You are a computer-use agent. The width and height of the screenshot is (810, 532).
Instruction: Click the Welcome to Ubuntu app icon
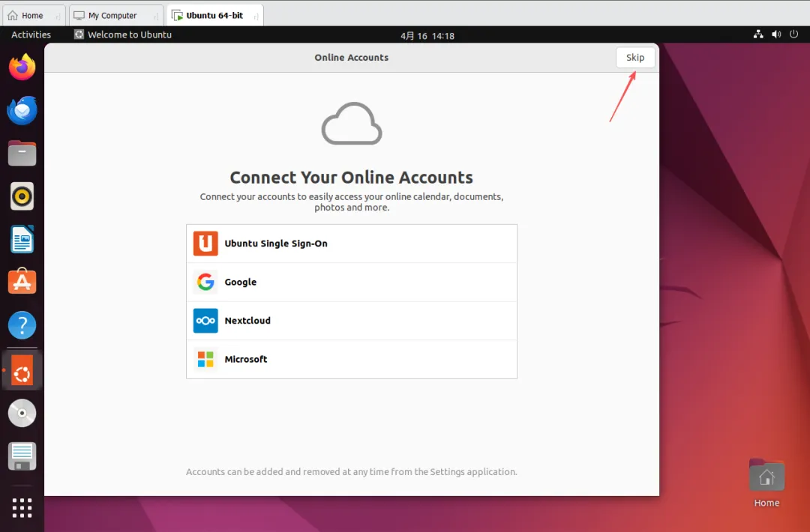[79, 34]
